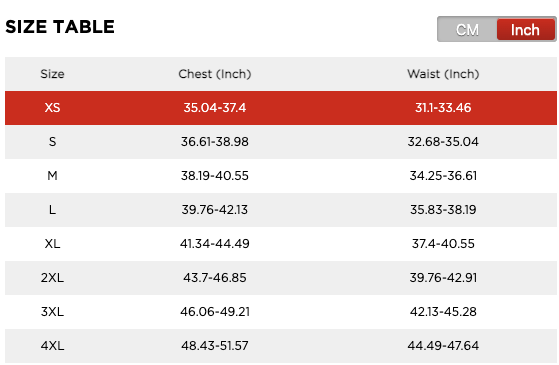Click the SIZE TABLE heading
559x365 pixels.
click(x=60, y=27)
